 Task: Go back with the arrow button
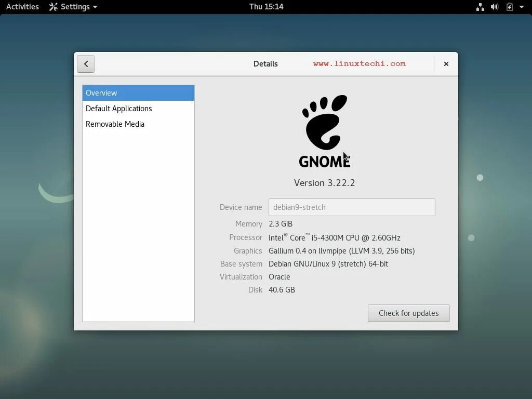(86, 64)
